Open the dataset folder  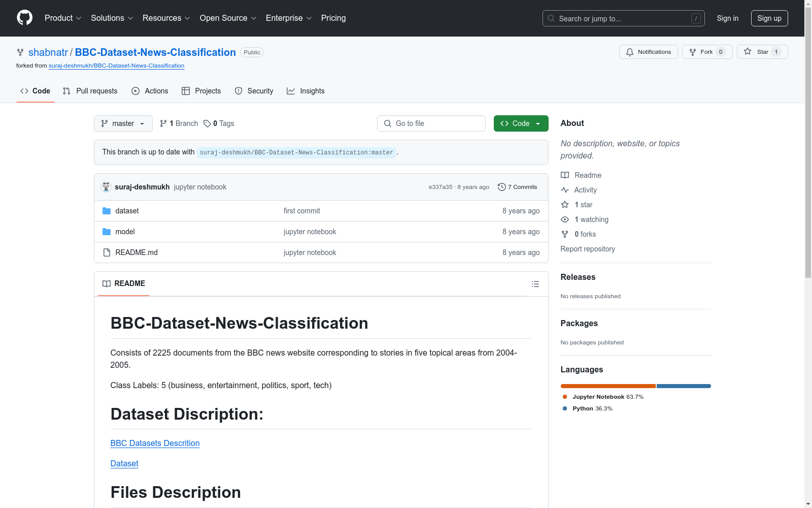pyautogui.click(x=127, y=211)
